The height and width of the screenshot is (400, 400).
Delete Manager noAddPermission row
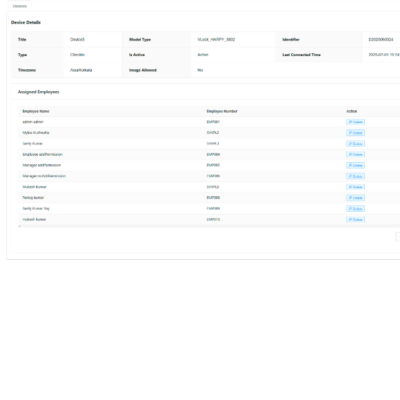pyautogui.click(x=355, y=176)
